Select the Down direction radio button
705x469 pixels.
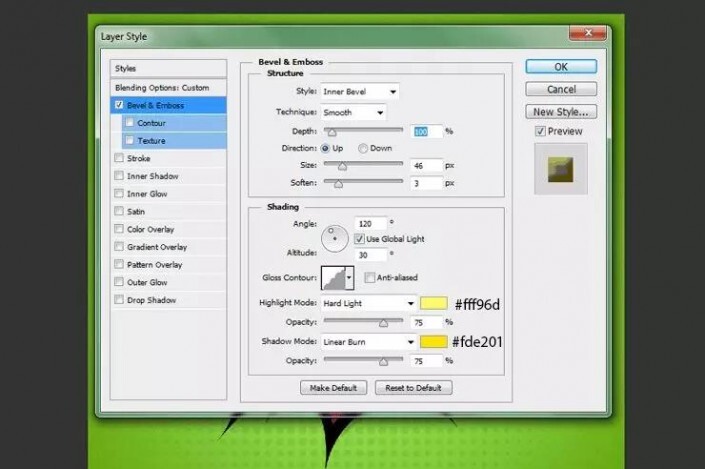363,148
